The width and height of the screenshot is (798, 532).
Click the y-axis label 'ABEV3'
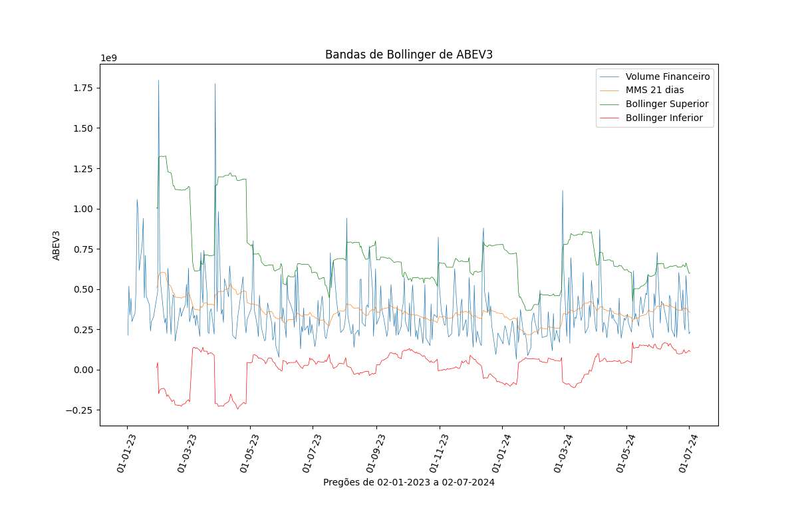(57, 245)
